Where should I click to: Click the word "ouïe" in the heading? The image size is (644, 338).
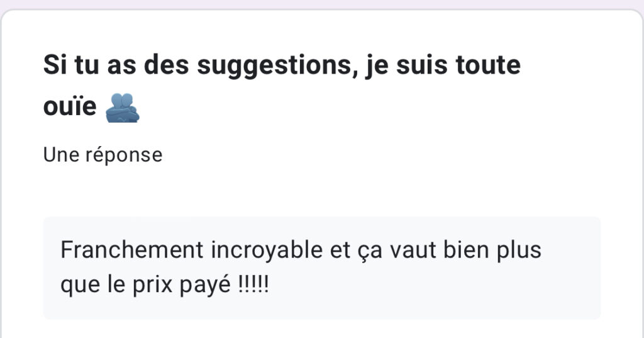[69, 108]
